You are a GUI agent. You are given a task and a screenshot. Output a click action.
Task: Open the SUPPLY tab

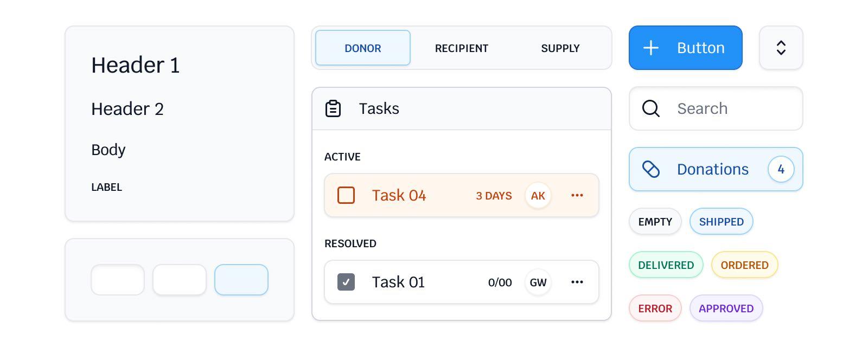[x=560, y=48]
